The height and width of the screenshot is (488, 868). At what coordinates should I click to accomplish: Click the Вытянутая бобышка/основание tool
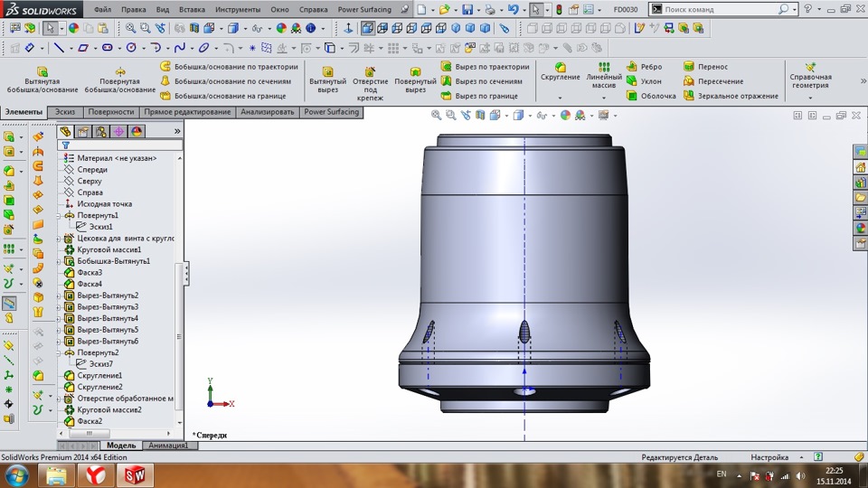pyautogui.click(x=42, y=80)
